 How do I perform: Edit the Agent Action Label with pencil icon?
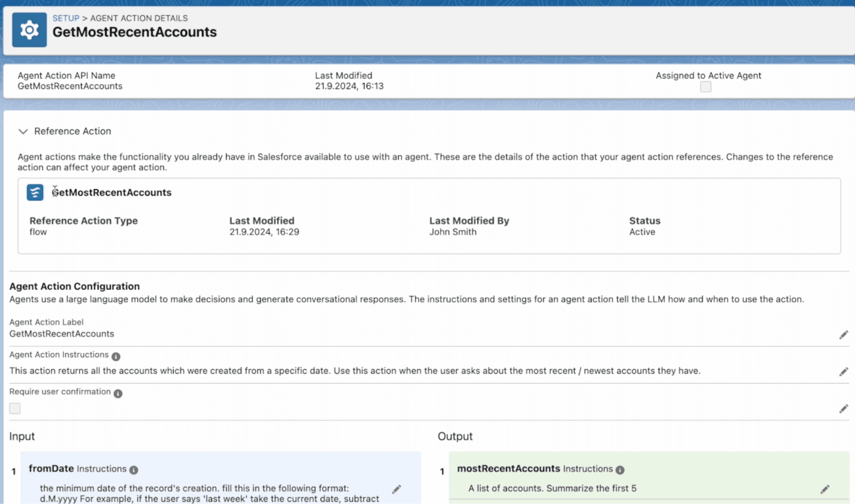[x=843, y=335]
